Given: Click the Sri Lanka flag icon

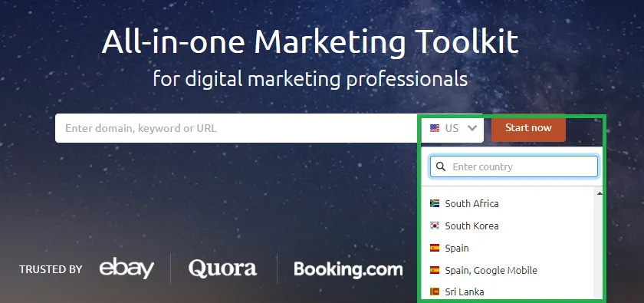Looking at the screenshot, I should [x=435, y=291].
